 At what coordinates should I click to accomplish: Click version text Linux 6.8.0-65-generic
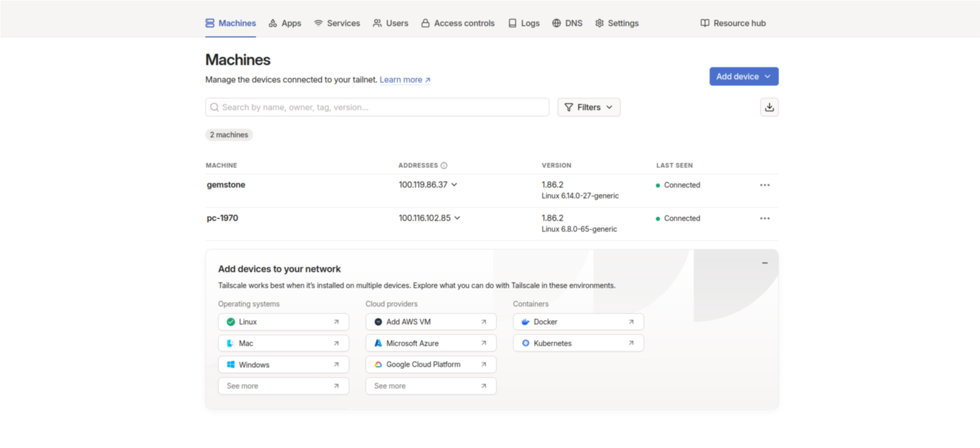coord(579,229)
